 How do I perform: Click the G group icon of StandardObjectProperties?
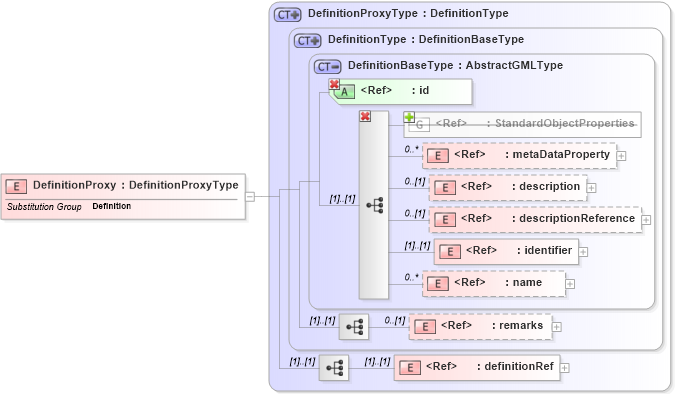tap(419, 125)
